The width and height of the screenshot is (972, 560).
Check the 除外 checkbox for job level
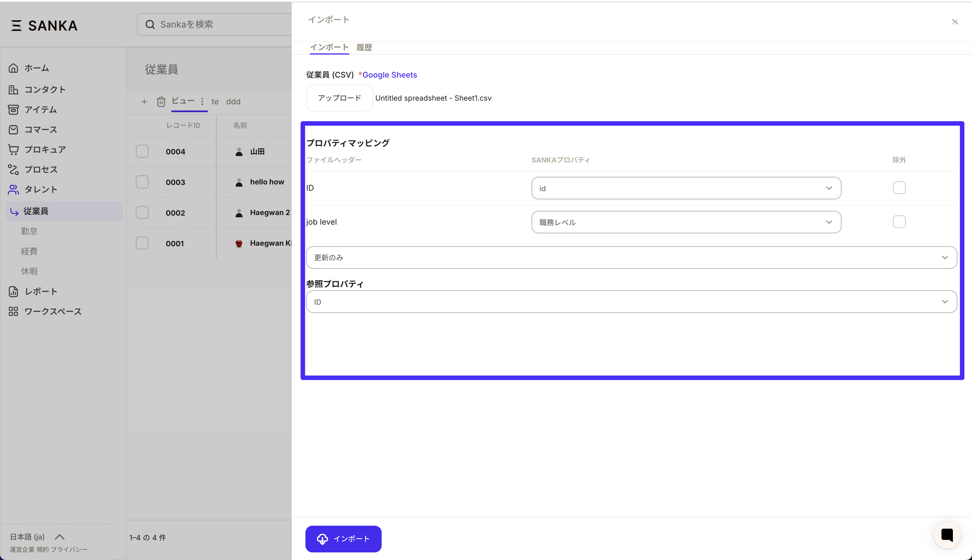point(899,222)
